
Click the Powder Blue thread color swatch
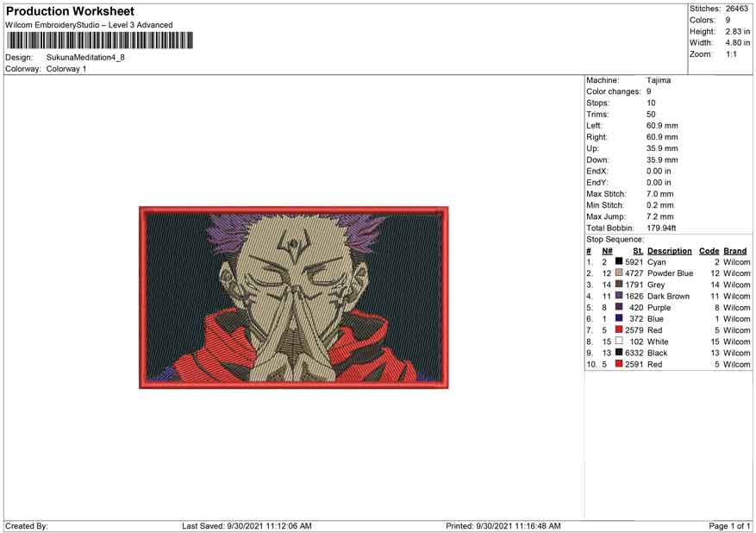coord(619,273)
